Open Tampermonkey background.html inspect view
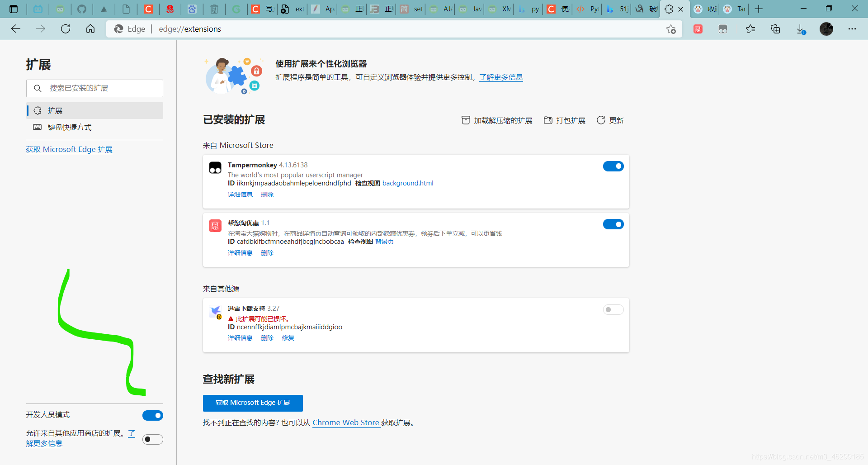The height and width of the screenshot is (465, 868). (x=408, y=183)
